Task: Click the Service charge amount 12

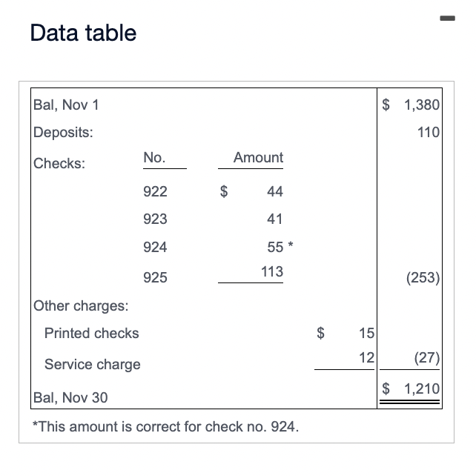Action: pyautogui.click(x=367, y=357)
